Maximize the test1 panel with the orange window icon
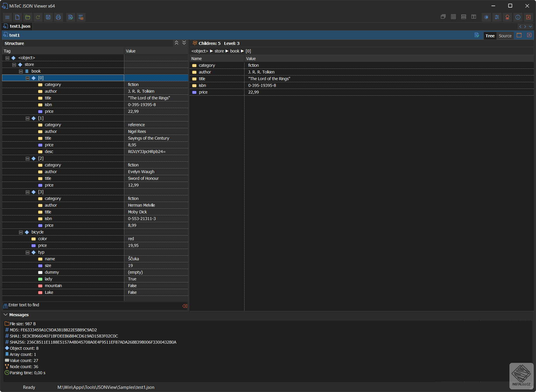 [x=519, y=35]
